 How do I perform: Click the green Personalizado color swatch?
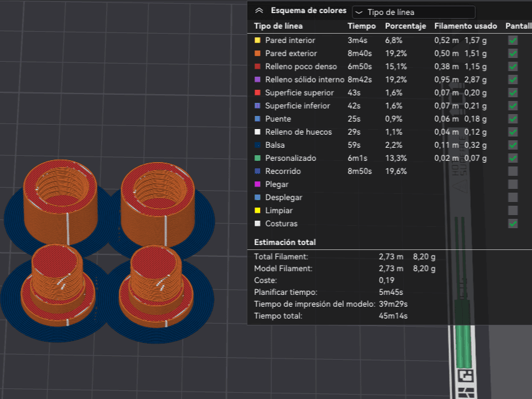tap(258, 158)
